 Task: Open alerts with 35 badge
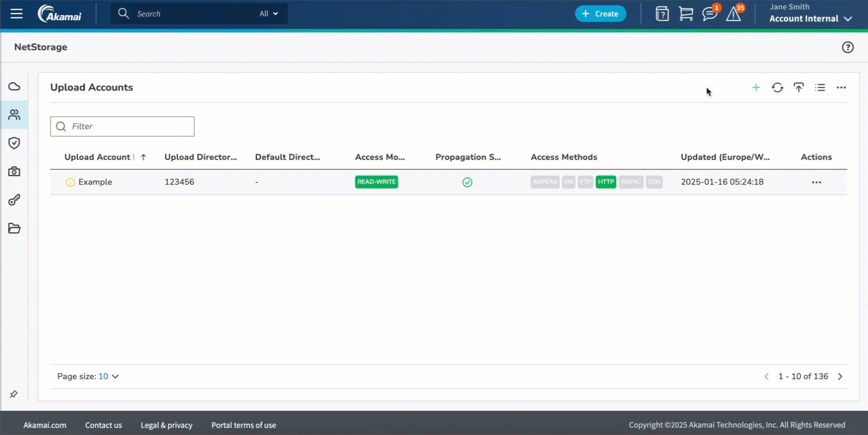click(x=734, y=14)
